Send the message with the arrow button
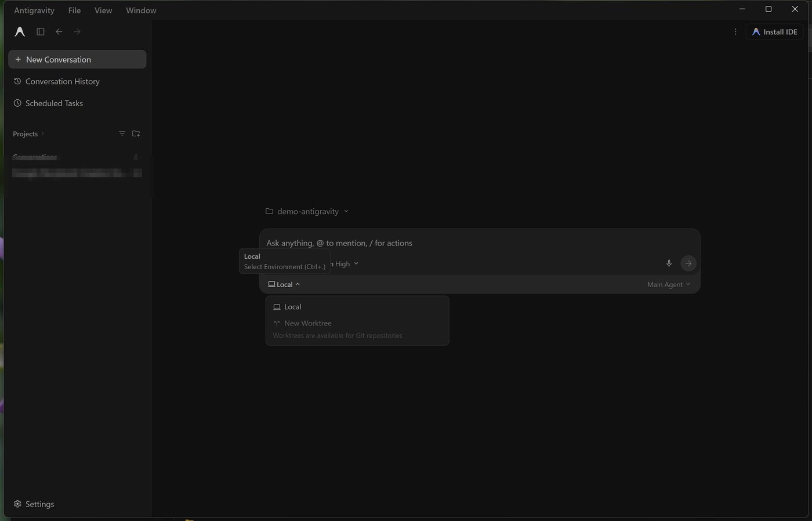The image size is (812, 521). (x=688, y=263)
